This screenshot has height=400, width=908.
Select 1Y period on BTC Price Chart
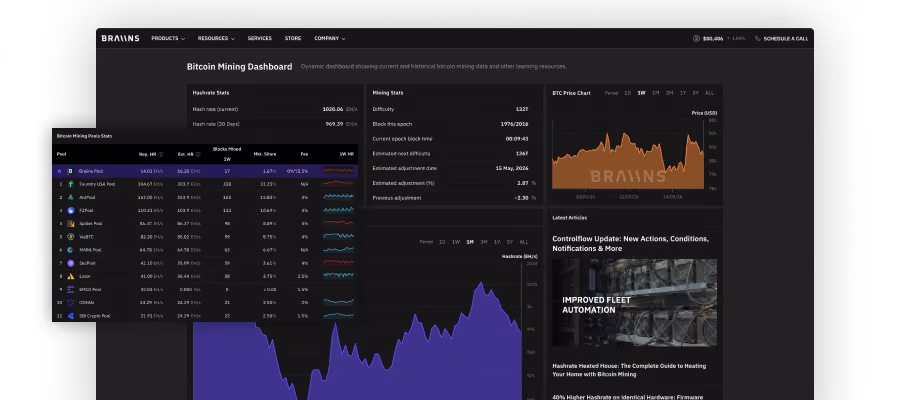(x=683, y=93)
